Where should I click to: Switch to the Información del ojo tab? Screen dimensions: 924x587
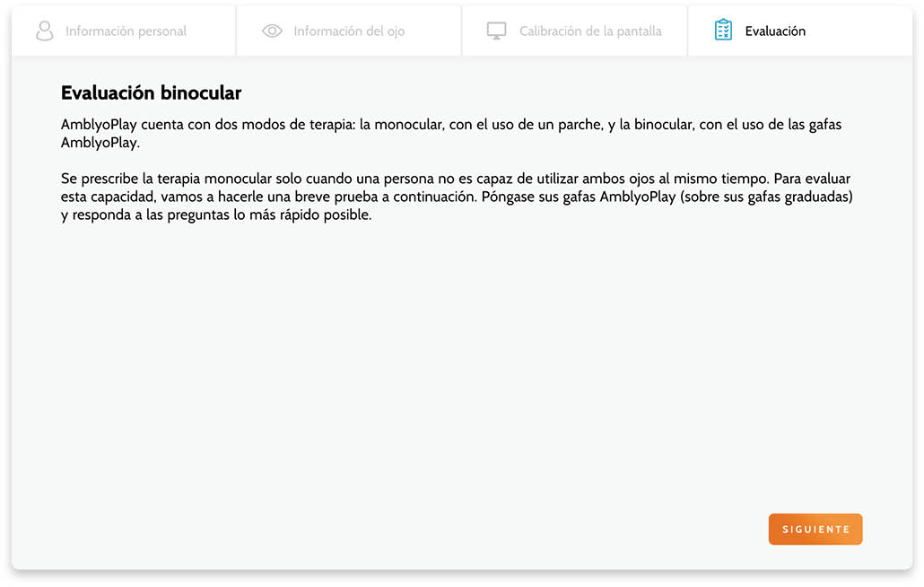click(349, 31)
